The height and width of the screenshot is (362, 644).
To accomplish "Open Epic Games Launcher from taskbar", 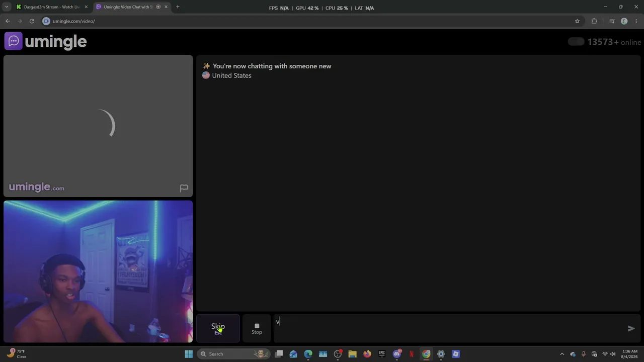I will coord(382,354).
